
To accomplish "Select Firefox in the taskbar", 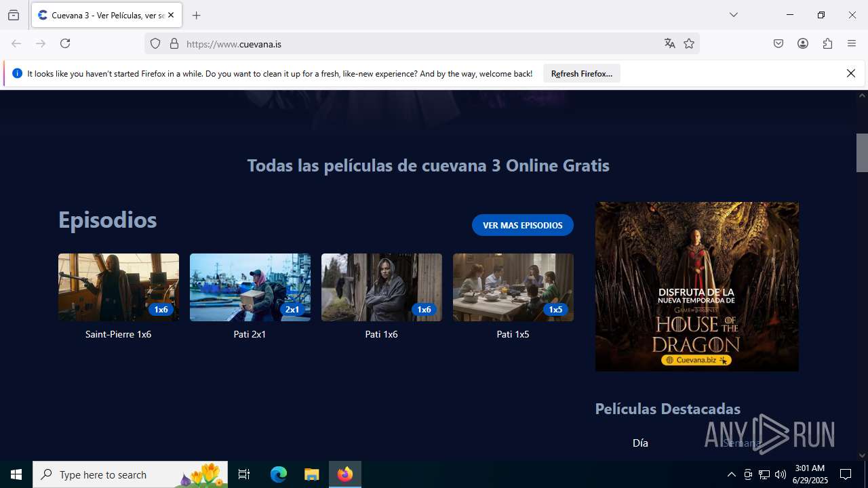I will click(x=345, y=474).
